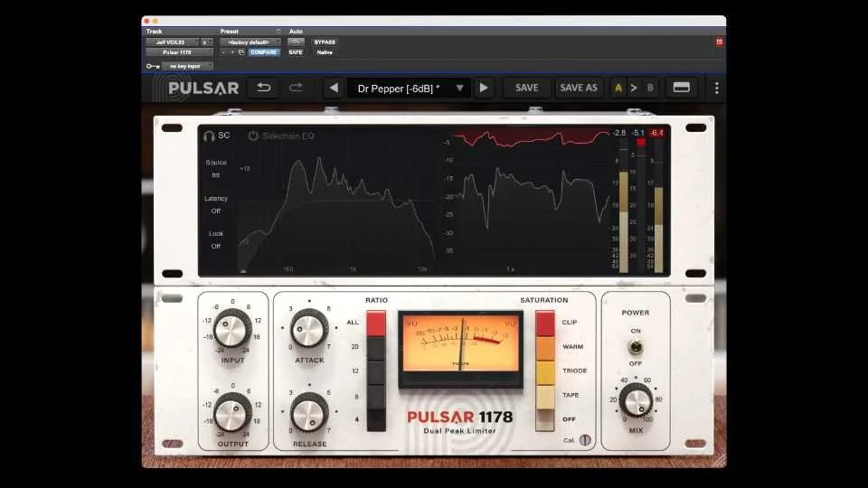This screenshot has height=488, width=868.
Task: Open the three-dot options menu
Action: [x=716, y=88]
